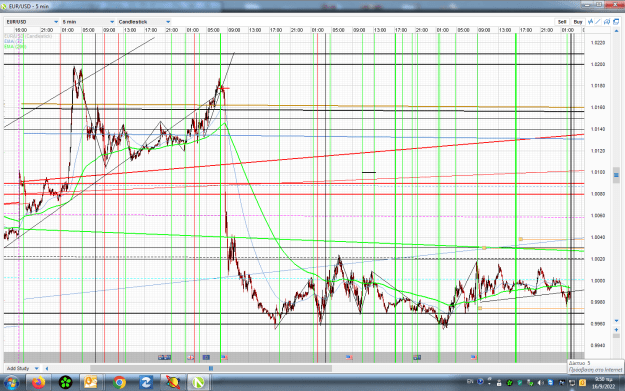Expand the Add Study dropdown

pyautogui.click(x=22, y=368)
